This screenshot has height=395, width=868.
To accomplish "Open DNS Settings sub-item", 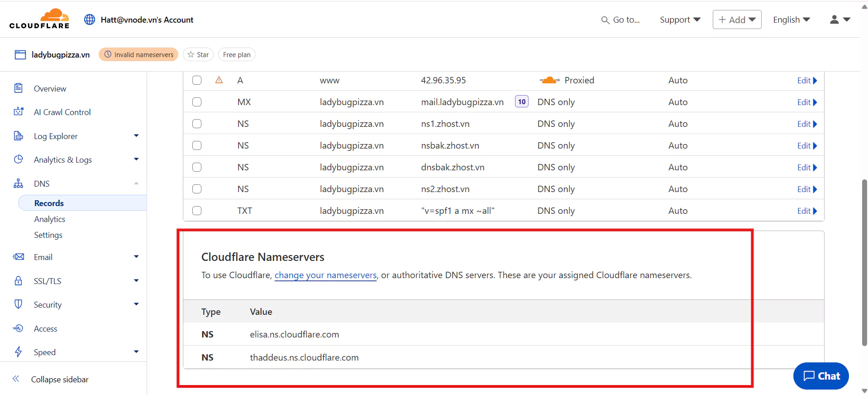I will [48, 235].
